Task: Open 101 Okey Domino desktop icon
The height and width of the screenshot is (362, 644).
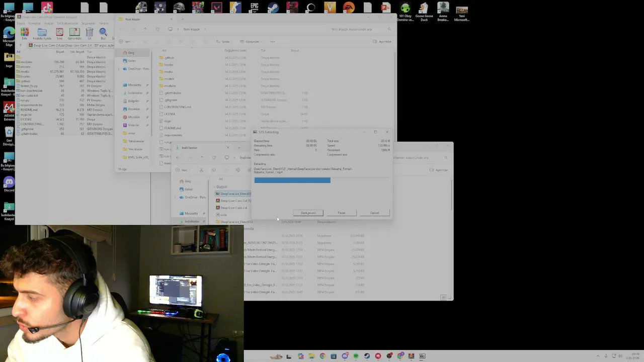Action: tap(405, 12)
